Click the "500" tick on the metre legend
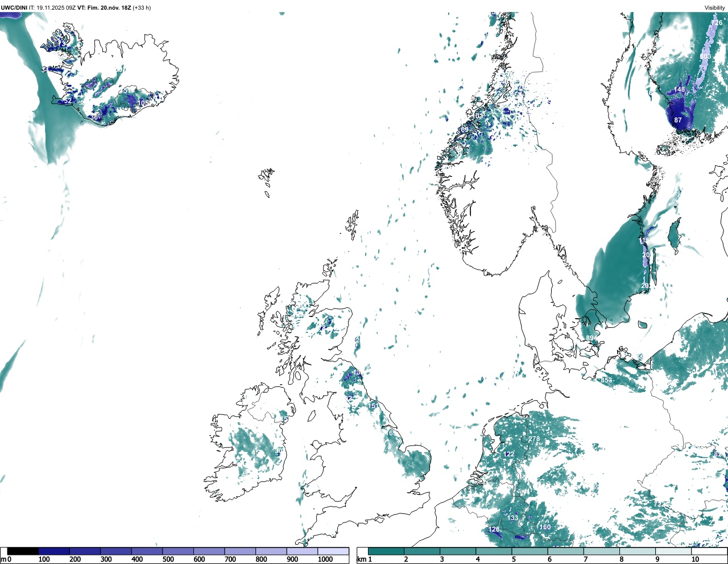The image size is (728, 564). tap(168, 559)
